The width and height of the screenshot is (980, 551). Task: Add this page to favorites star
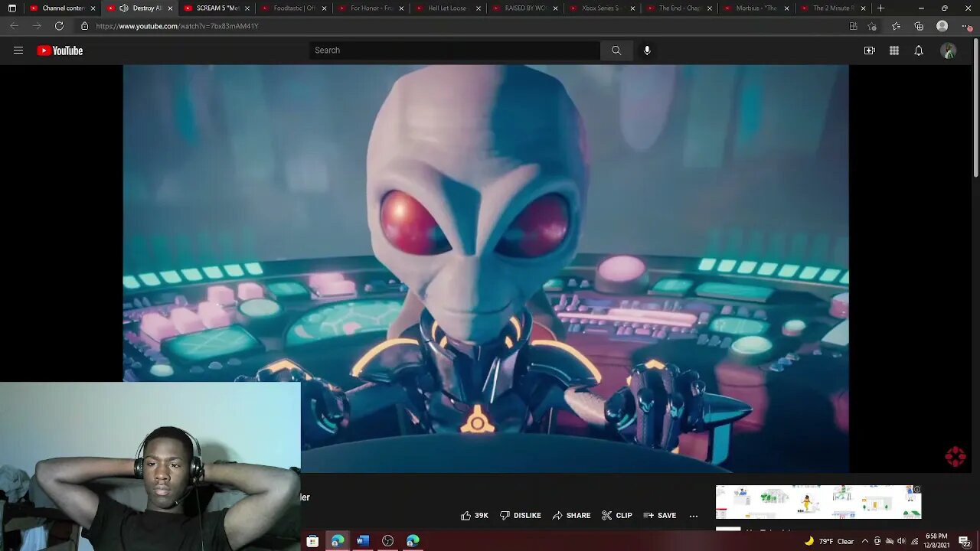coord(872,26)
